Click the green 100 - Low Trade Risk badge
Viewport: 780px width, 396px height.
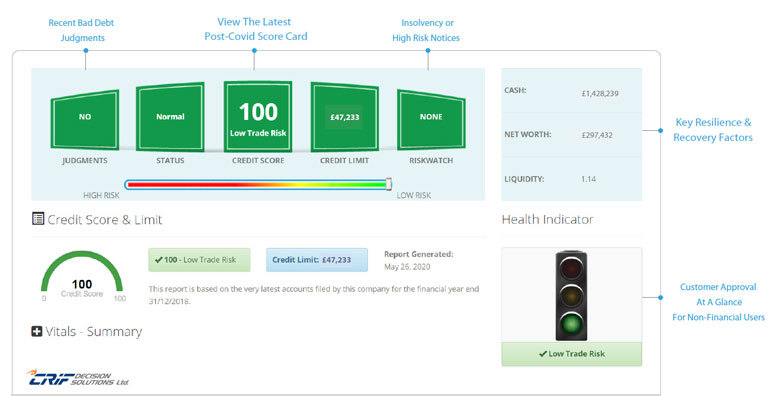click(199, 260)
